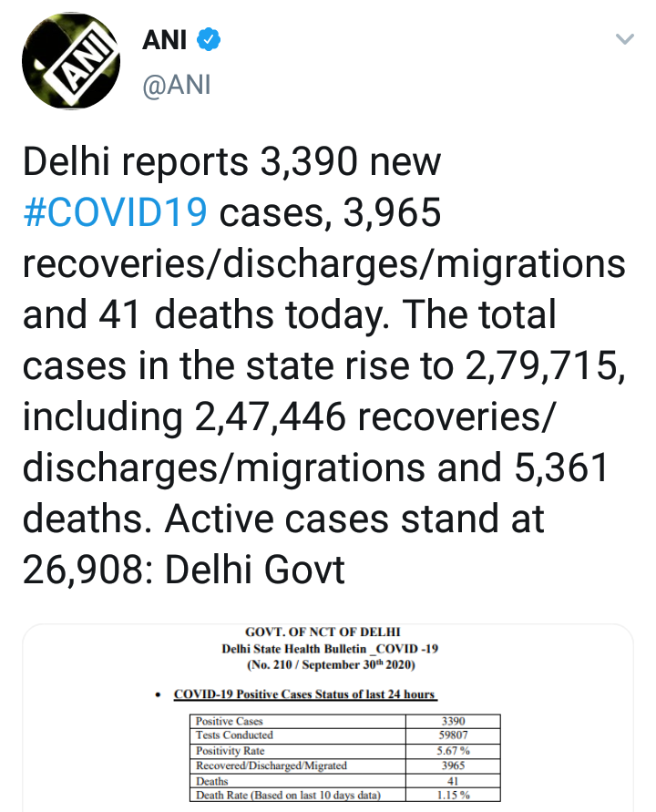Open the #COVID19 hashtag
The width and height of the screenshot is (656, 812).
point(114,212)
